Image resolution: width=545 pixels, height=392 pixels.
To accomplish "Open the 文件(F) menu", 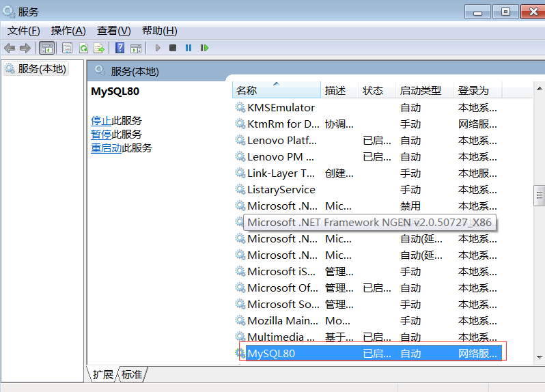I will point(24,31).
